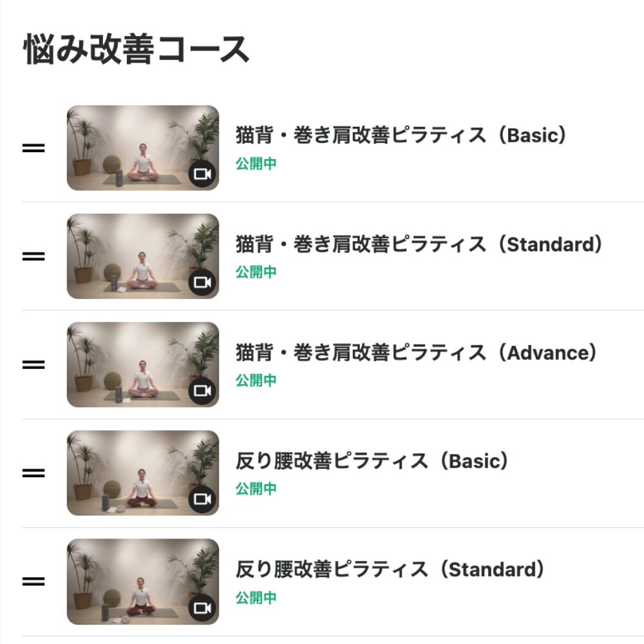Click 公開中 status under 猫背・巻き肩 Standard

point(256,272)
